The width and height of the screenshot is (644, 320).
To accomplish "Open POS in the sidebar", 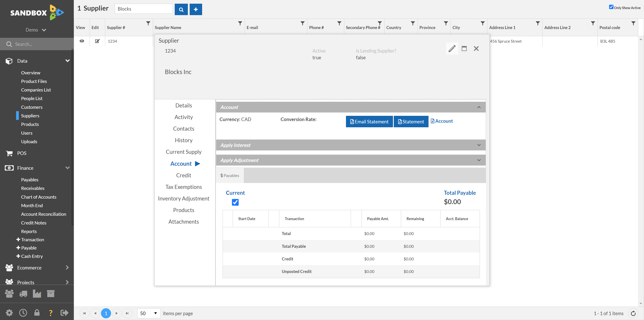I will coord(22,153).
